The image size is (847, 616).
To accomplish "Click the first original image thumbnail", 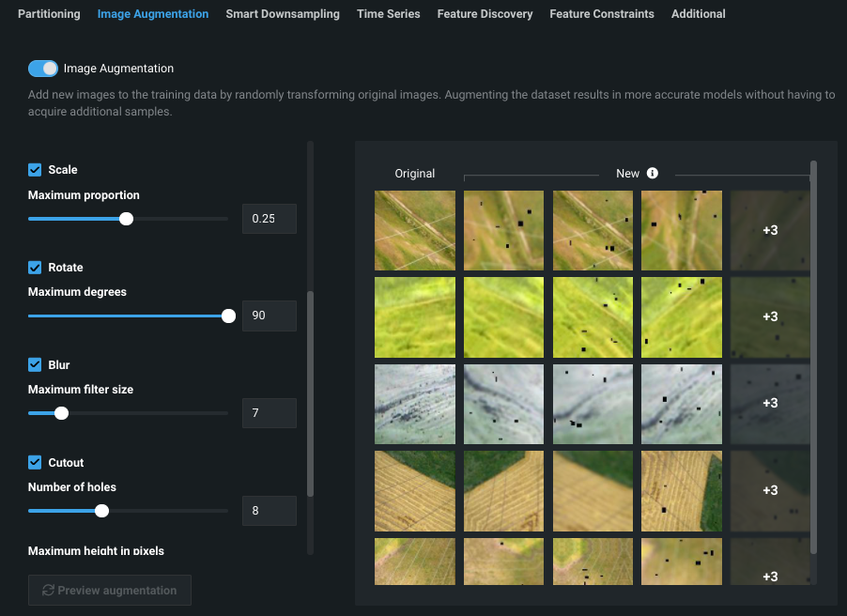I will (x=414, y=230).
